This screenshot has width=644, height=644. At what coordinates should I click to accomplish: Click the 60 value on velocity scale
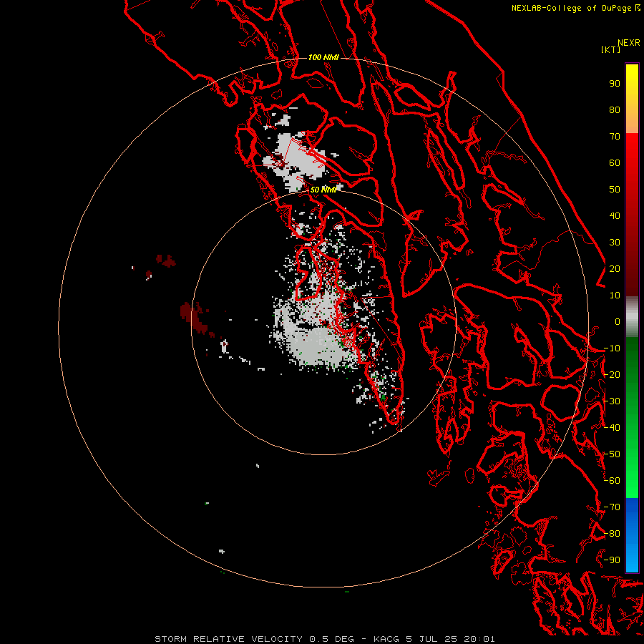(615, 162)
